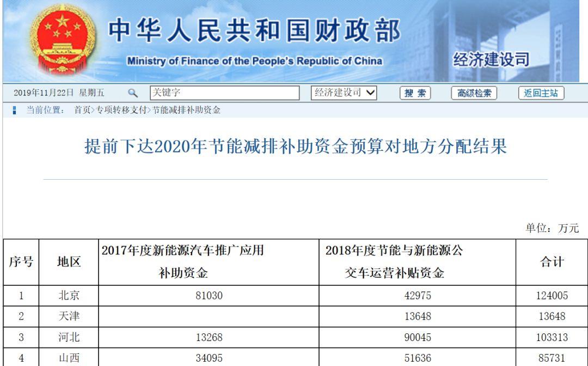Image resolution: width=588 pixels, height=366 pixels.
Task: Open the 经济建设司 dropdown
Action: [344, 93]
